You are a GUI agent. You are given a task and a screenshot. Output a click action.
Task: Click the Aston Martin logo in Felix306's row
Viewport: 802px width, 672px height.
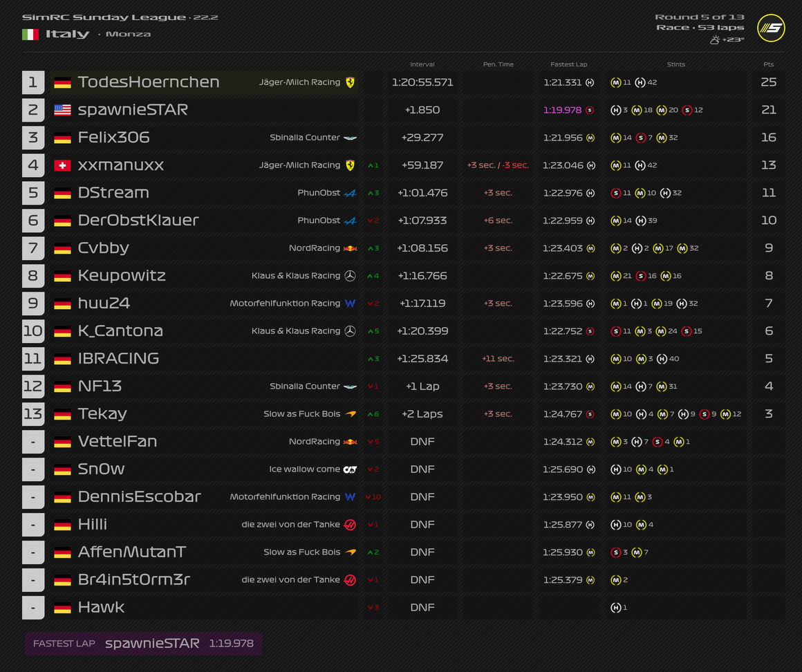[351, 138]
